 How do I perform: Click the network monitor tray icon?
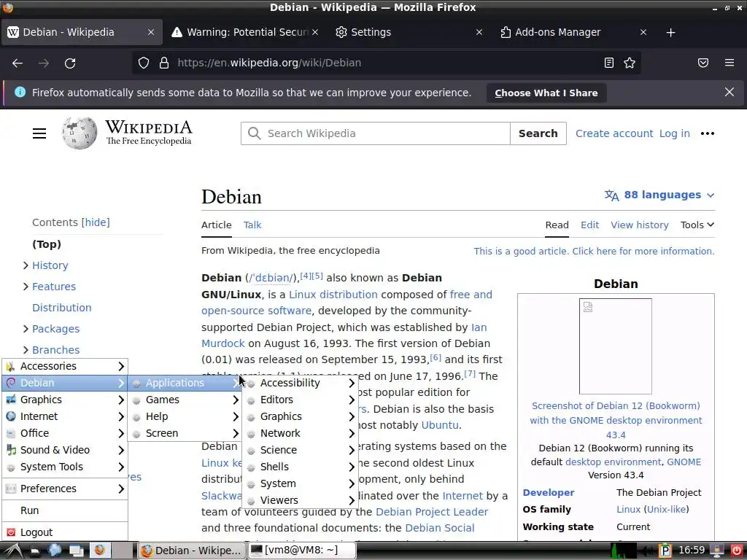coord(624,551)
